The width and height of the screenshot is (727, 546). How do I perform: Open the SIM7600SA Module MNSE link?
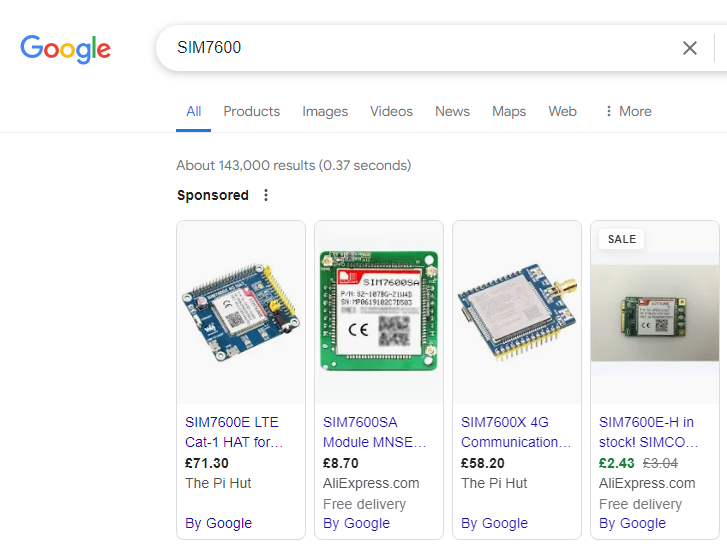click(375, 432)
